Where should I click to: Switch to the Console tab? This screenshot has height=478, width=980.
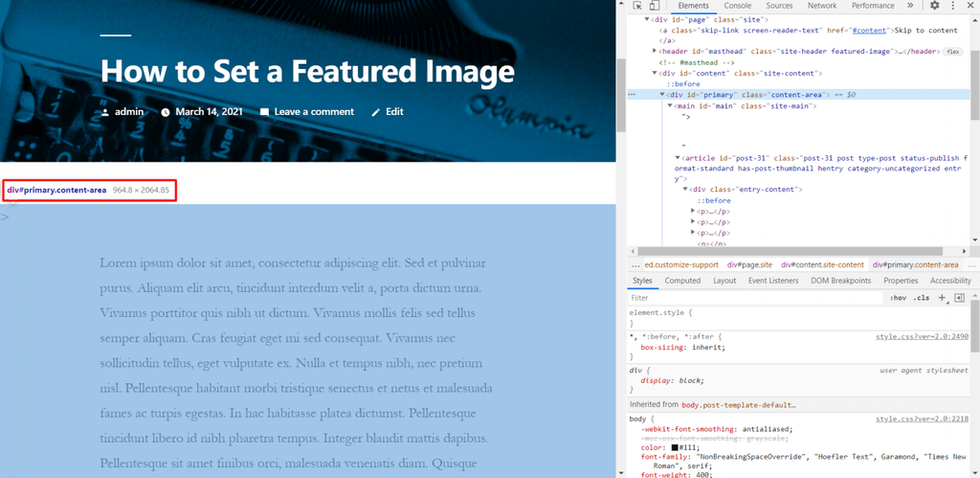[738, 6]
